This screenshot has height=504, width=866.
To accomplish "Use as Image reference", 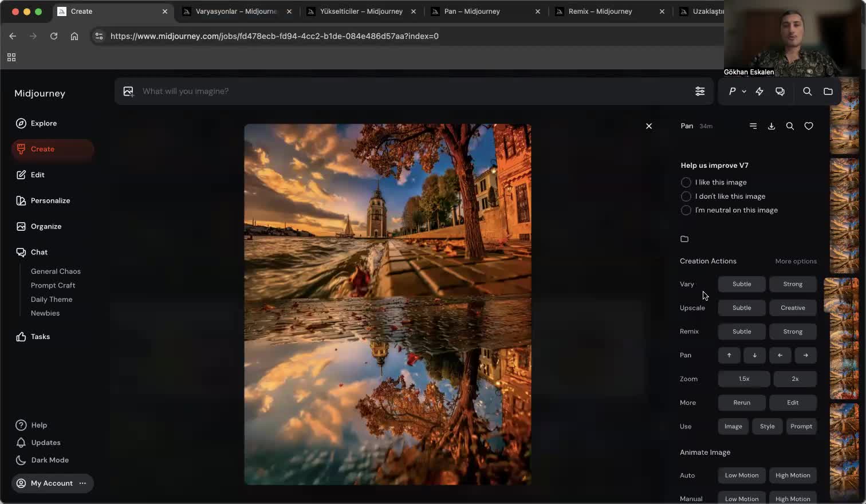I will click(733, 427).
